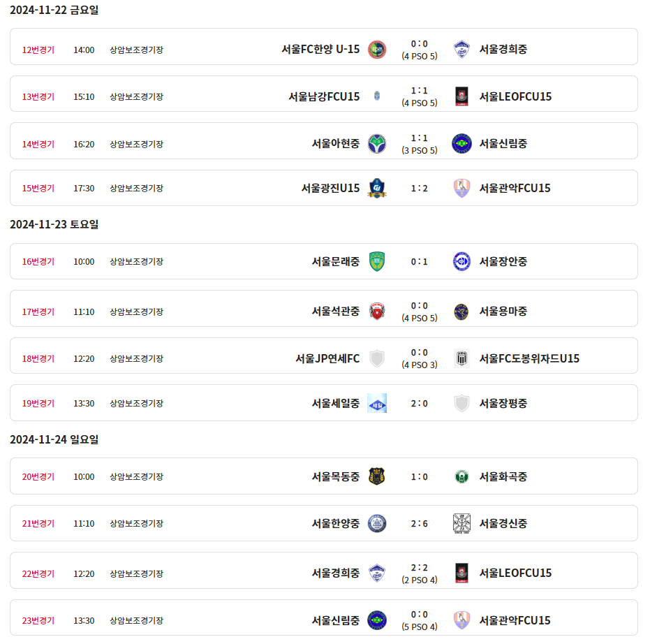This screenshot has height=644, width=650.
Task: Click the 서울FC도봉위자드U15 striped crest
Action: 461,358
